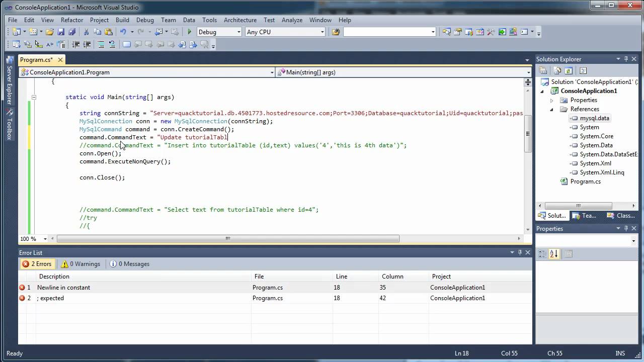Image resolution: width=644 pixels, height=362 pixels.
Task: Open the Build menu
Action: pyautogui.click(x=122, y=20)
